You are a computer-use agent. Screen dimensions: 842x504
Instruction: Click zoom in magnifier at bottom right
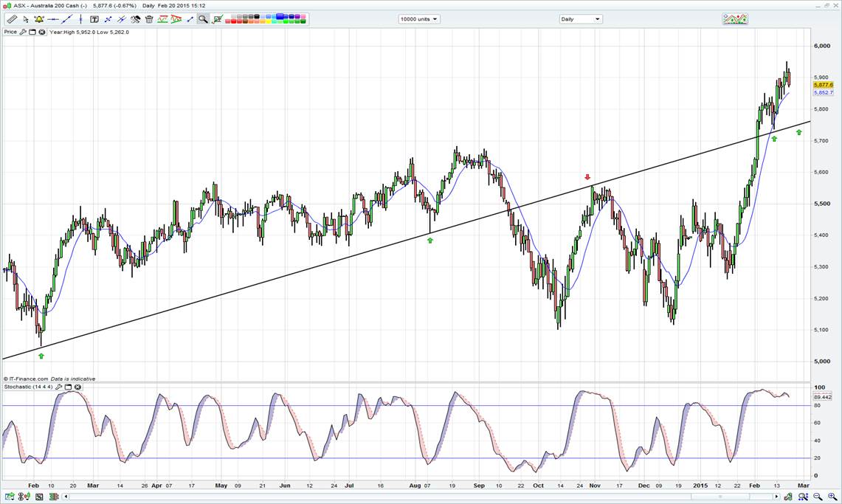pos(832,497)
